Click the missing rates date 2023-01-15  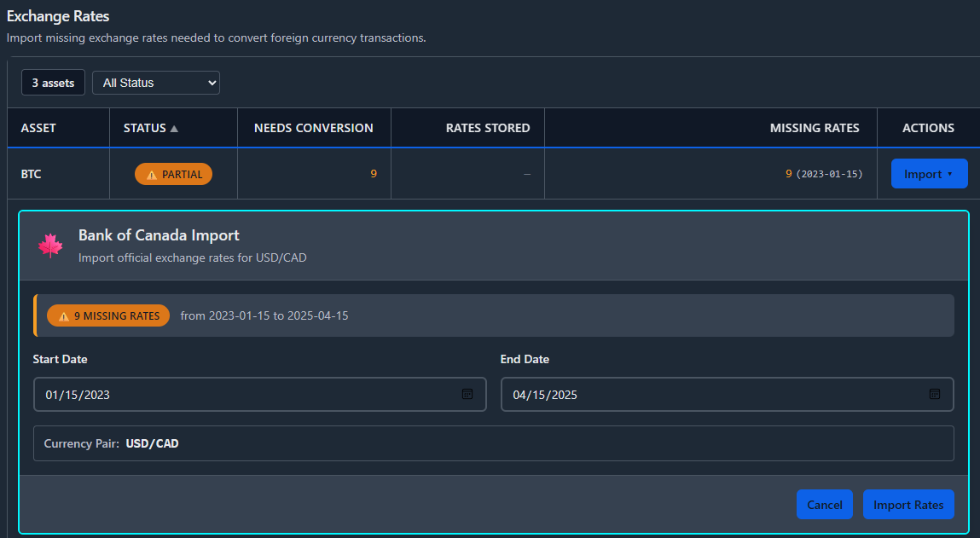(x=829, y=174)
